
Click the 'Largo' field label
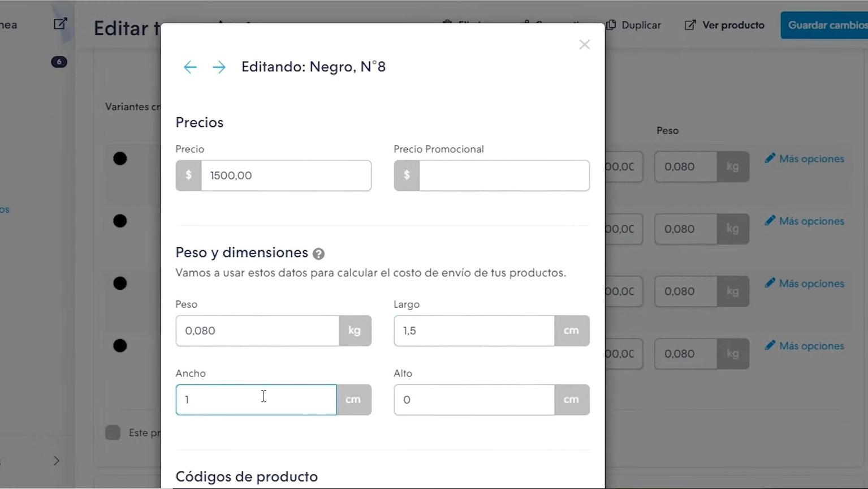click(407, 304)
